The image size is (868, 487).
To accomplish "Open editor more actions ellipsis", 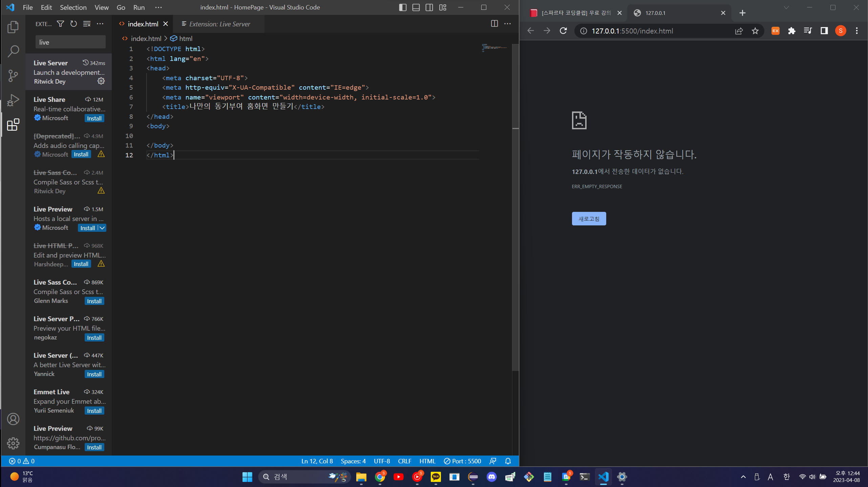I will click(507, 24).
